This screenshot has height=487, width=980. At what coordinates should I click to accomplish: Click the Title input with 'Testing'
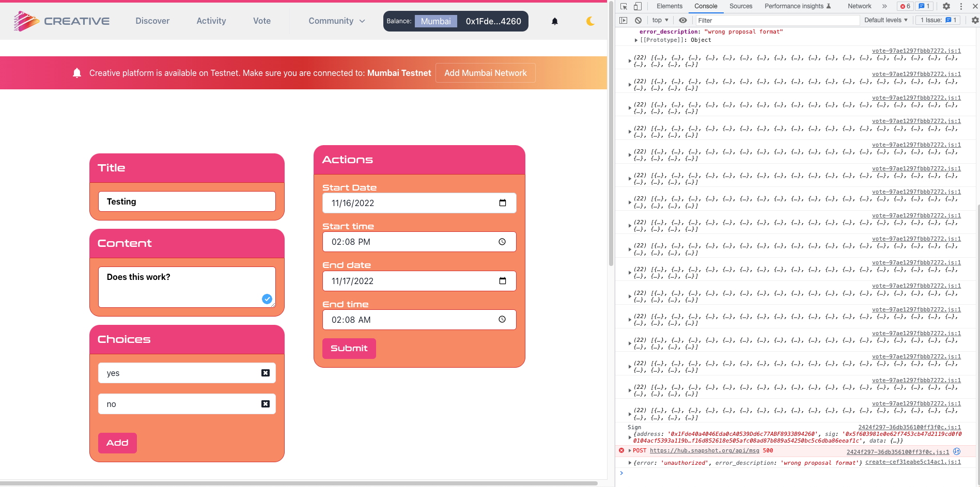pyautogui.click(x=187, y=201)
